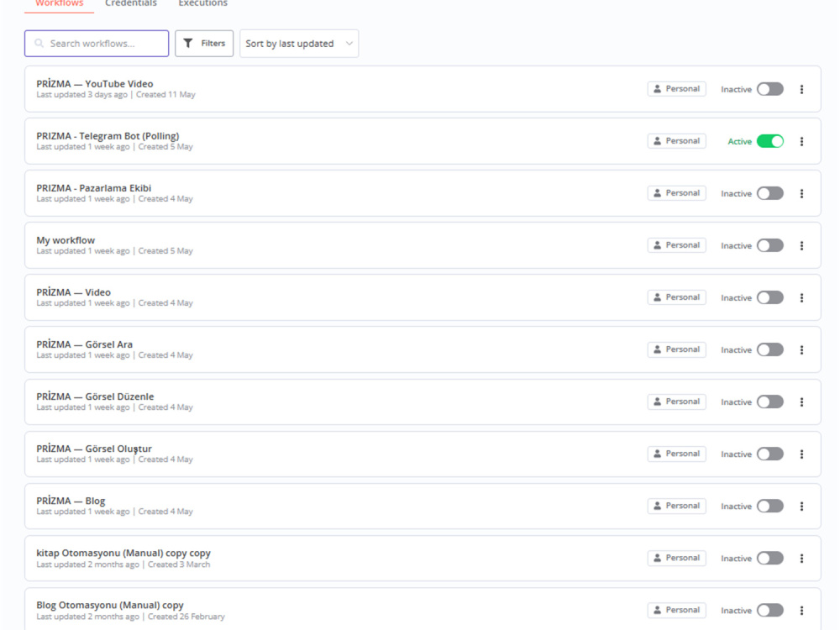The image size is (840, 630).
Task: Open the Filters button
Action: (204, 44)
